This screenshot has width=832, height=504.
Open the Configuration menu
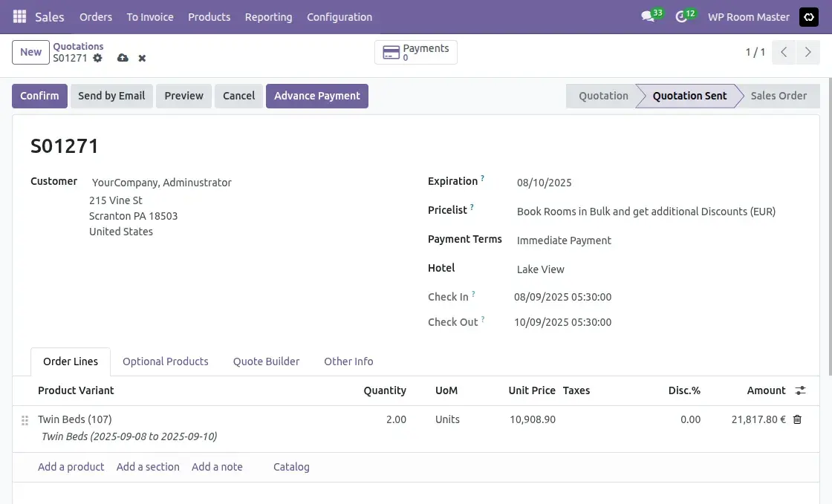point(339,16)
